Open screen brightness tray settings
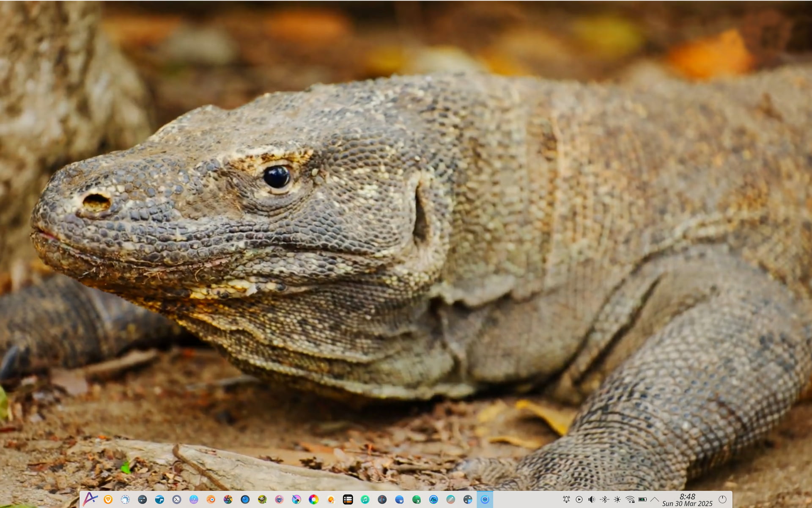Image resolution: width=812 pixels, height=508 pixels. [617, 500]
